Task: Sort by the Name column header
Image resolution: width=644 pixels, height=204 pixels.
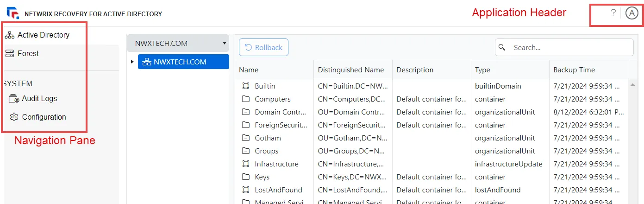Action: pos(249,70)
